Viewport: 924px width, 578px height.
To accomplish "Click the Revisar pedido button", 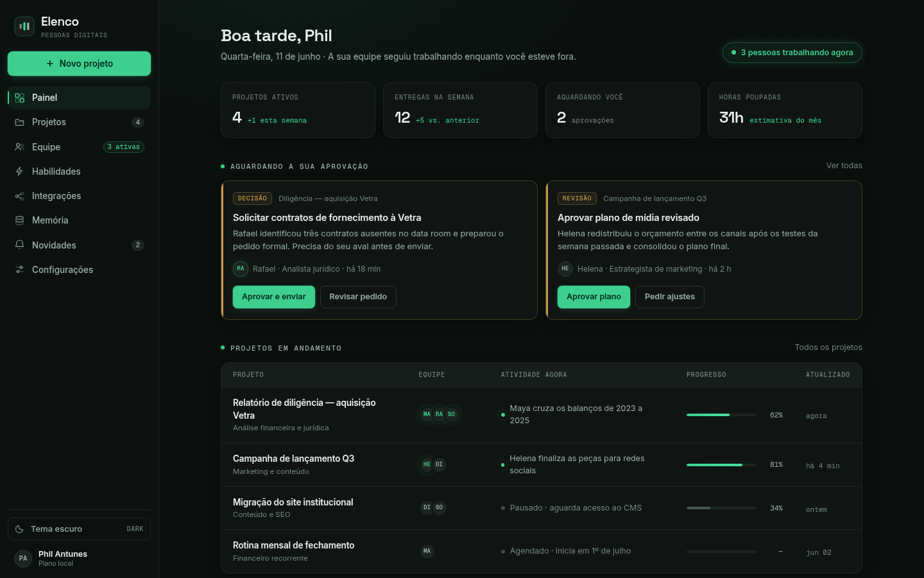I will [358, 297].
